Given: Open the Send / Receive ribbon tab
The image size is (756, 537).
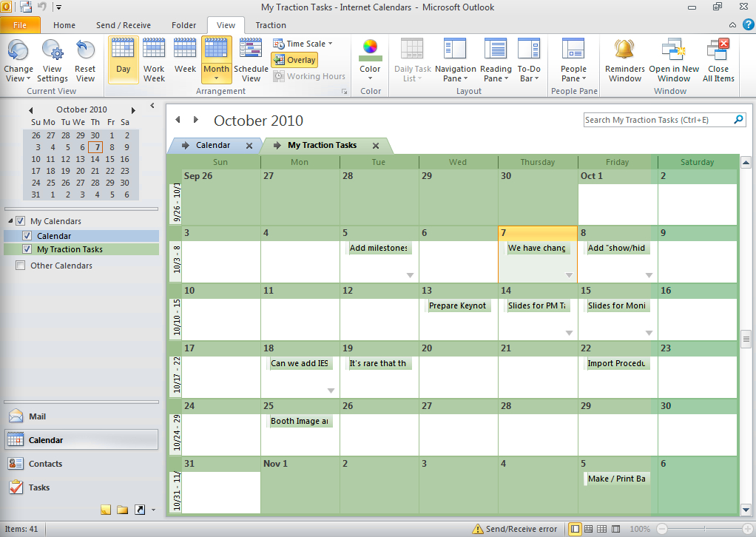Looking at the screenshot, I should coord(123,25).
